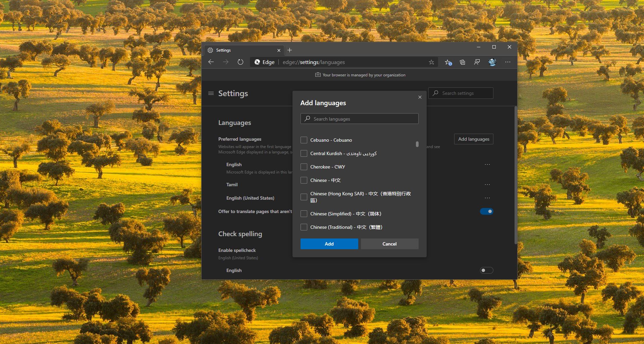
Task: Enable the spellcheck toggle for English
Action: [486, 270]
